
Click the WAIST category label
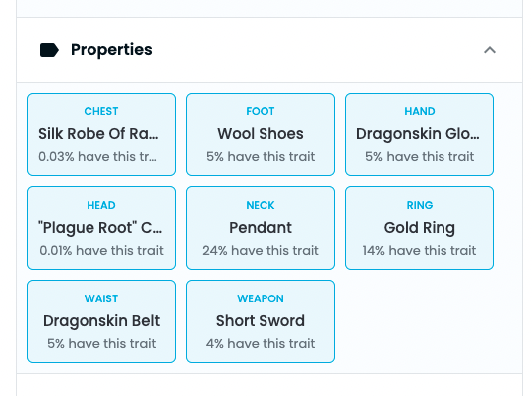101,298
